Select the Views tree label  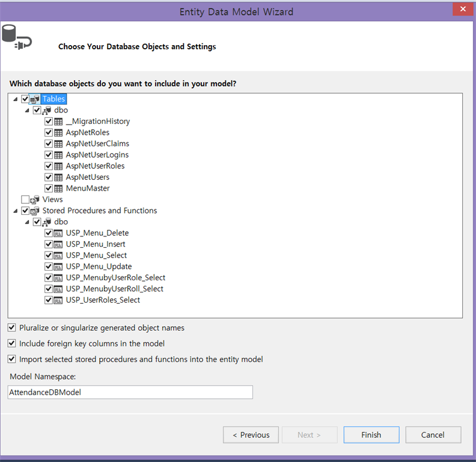tap(52, 200)
